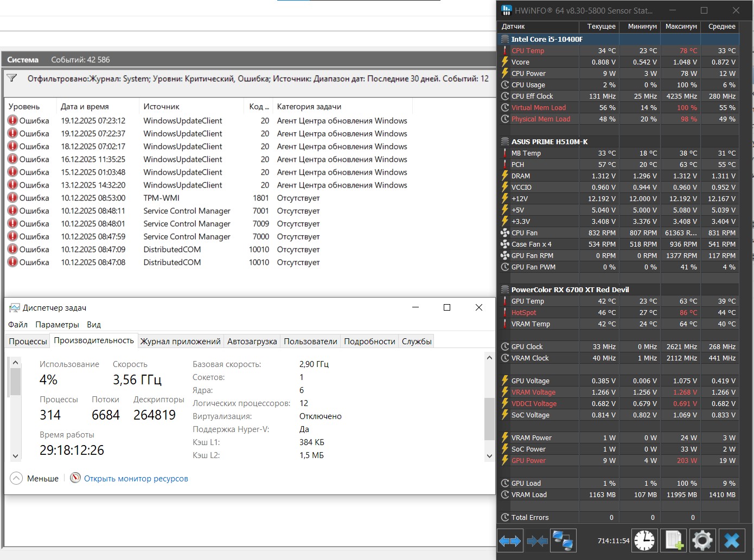754x560 pixels.
Task: Click the chip icon beside PowerColor RX 6700 XT
Action: pyautogui.click(x=505, y=289)
